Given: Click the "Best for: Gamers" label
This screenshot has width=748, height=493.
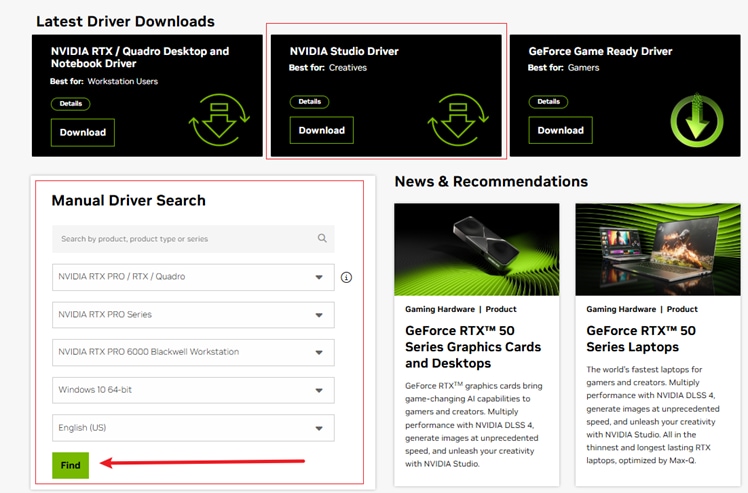Looking at the screenshot, I should [x=563, y=68].
